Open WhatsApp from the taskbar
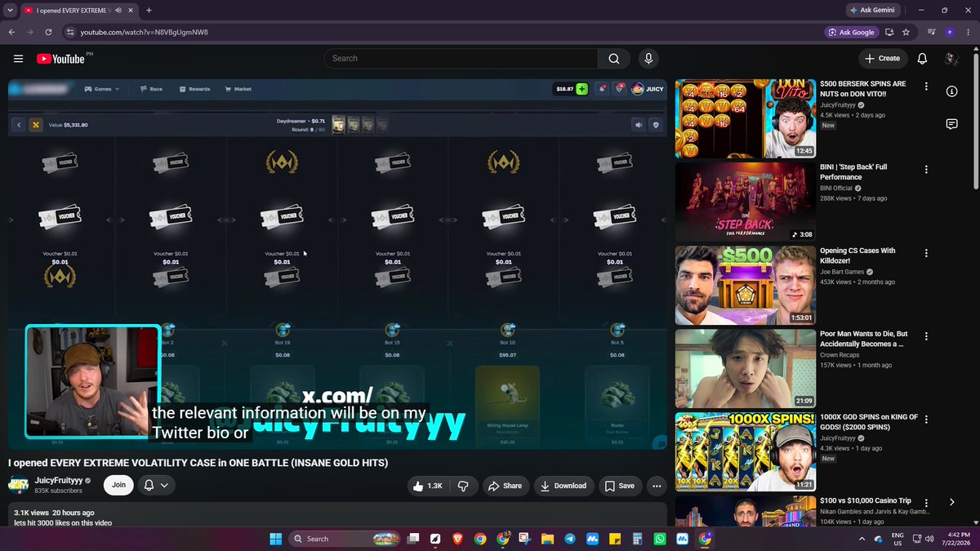This screenshot has width=980, height=551. pos(660,539)
